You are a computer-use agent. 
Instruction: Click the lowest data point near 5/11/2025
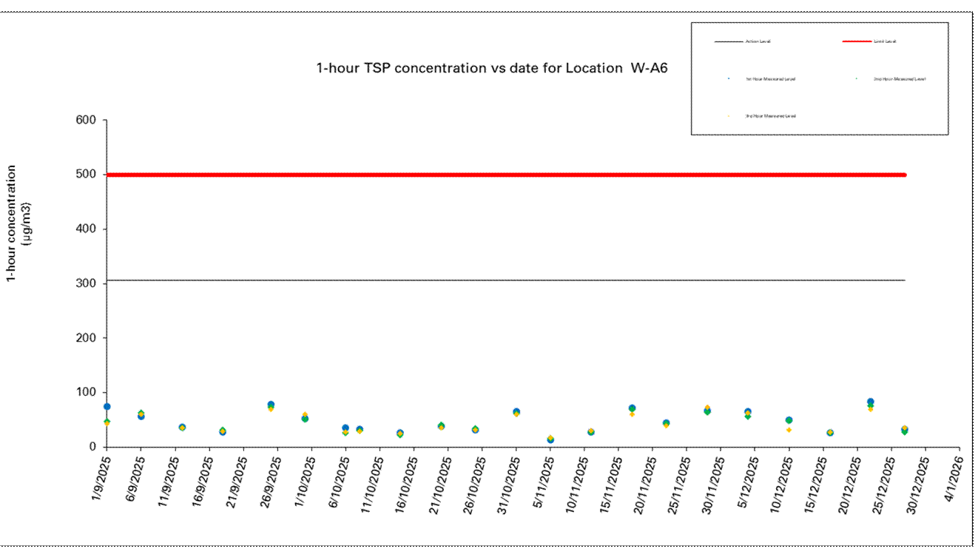[x=550, y=439]
